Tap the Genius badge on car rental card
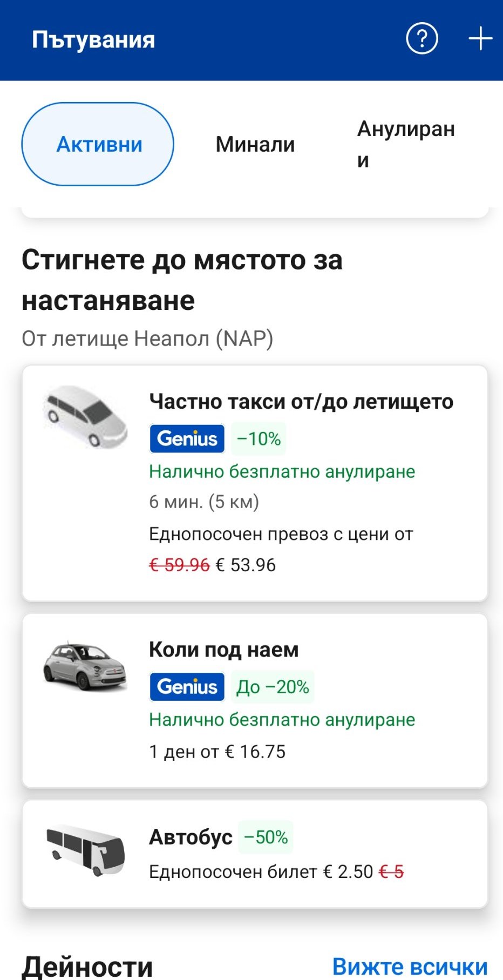 tap(187, 687)
